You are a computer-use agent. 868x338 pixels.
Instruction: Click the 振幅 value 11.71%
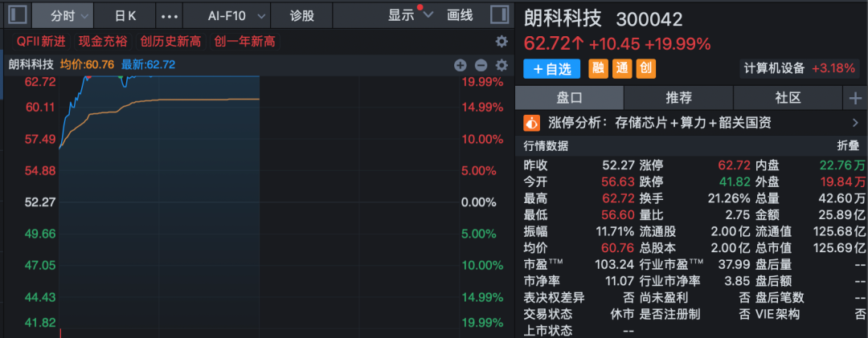[615, 231]
